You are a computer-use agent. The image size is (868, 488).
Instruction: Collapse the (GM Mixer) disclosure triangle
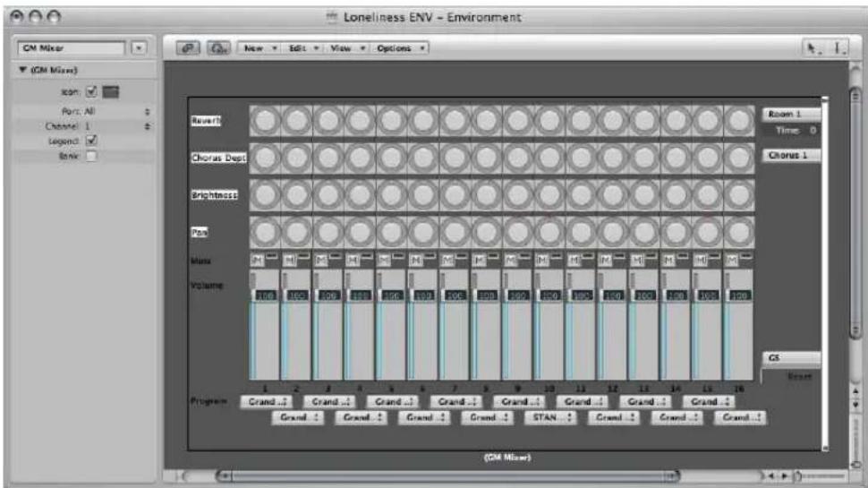point(22,70)
